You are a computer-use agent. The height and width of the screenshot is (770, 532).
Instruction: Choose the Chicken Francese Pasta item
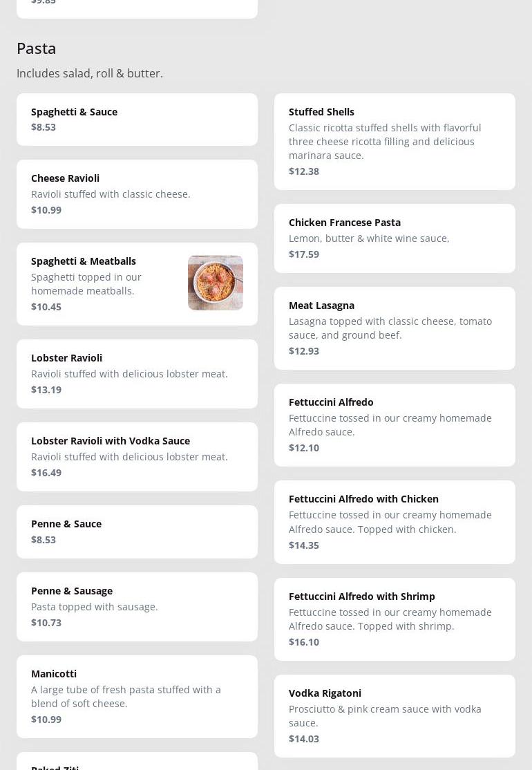[x=395, y=238]
